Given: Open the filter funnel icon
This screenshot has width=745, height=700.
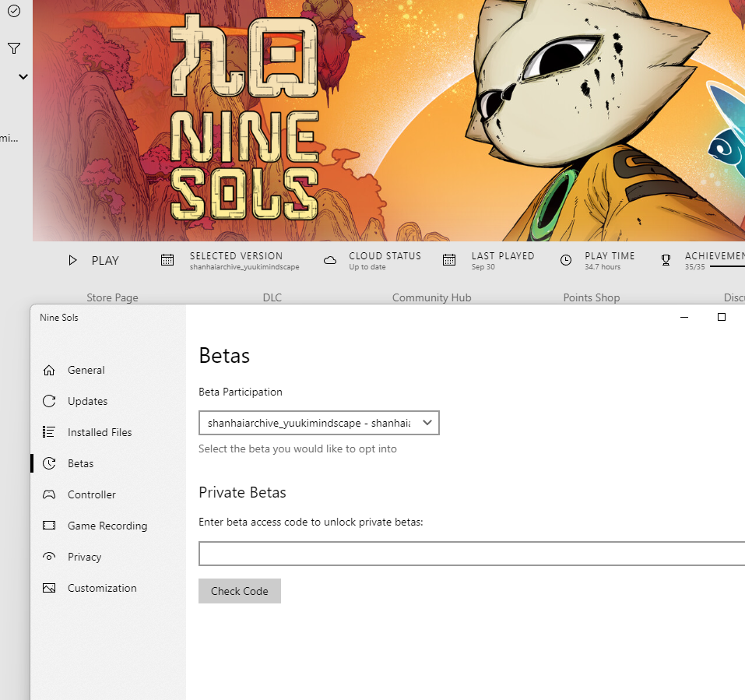Looking at the screenshot, I should tap(14, 48).
